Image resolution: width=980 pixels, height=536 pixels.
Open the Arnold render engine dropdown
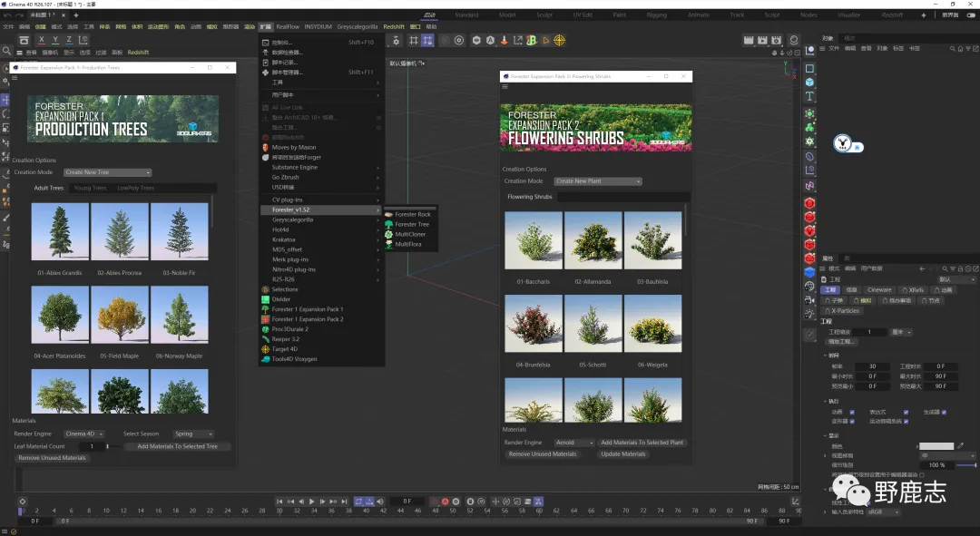click(573, 443)
